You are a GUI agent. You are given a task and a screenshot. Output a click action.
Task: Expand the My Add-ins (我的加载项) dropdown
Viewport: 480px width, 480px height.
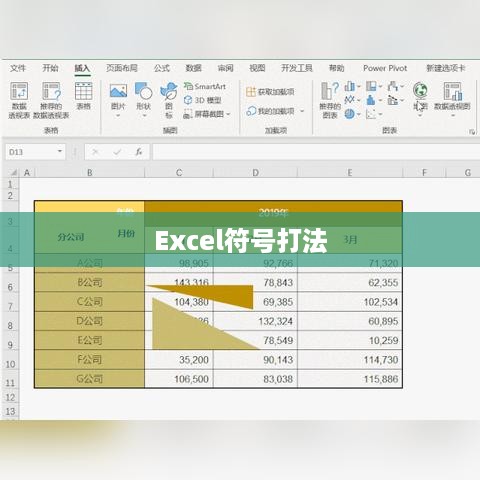click(302, 111)
